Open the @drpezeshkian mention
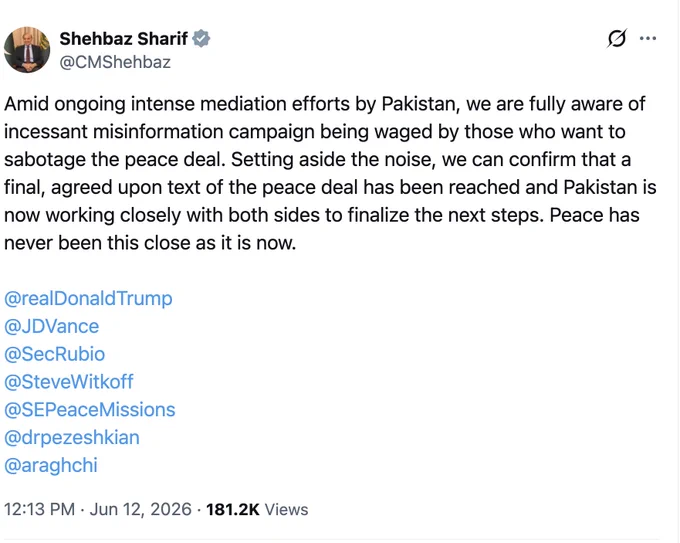680x543 pixels. (x=72, y=438)
